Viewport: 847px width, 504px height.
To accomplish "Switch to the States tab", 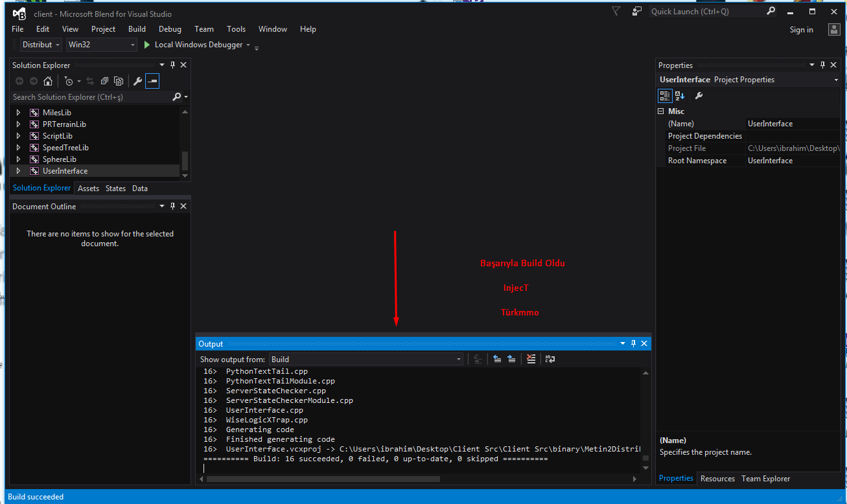I will click(115, 189).
